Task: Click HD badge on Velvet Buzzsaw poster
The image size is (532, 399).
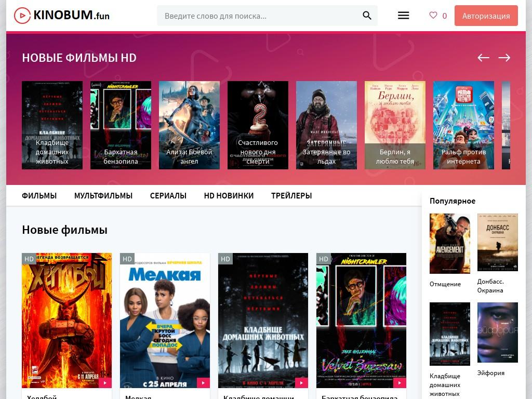Action: tap(324, 259)
